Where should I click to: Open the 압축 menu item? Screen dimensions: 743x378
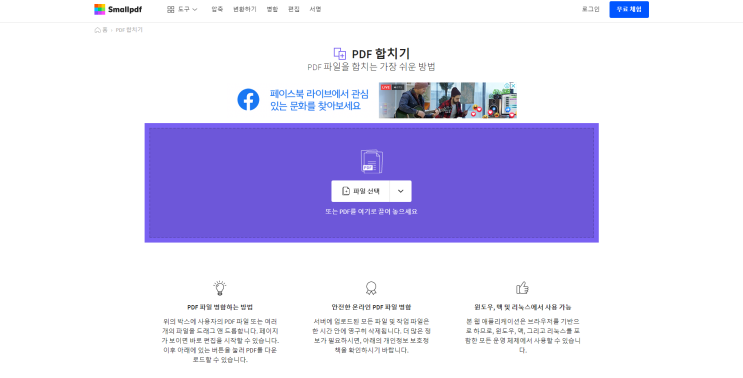click(217, 9)
